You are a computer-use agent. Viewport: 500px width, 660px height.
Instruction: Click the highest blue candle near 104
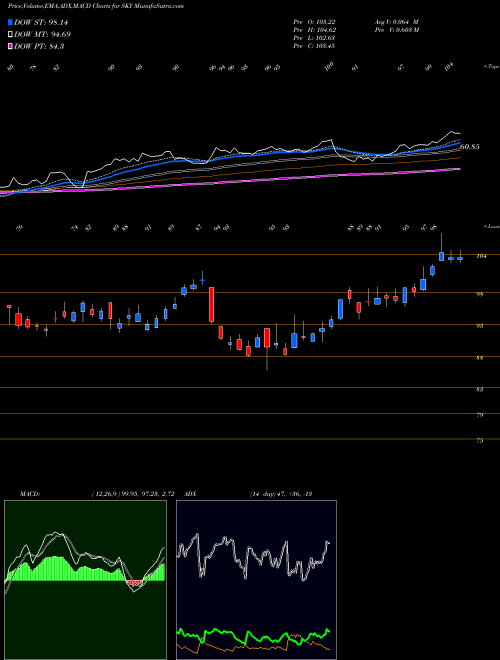441,256
